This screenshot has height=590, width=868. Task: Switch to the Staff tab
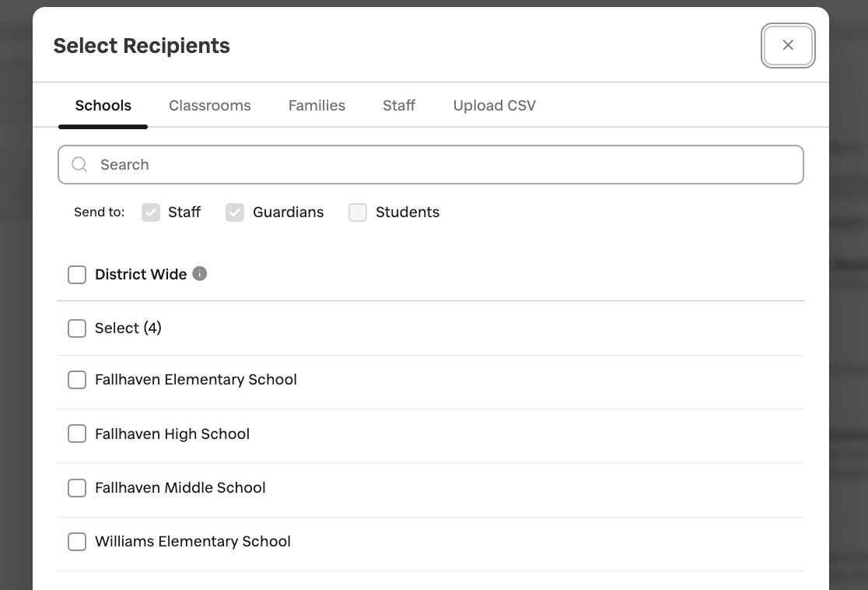(x=398, y=105)
